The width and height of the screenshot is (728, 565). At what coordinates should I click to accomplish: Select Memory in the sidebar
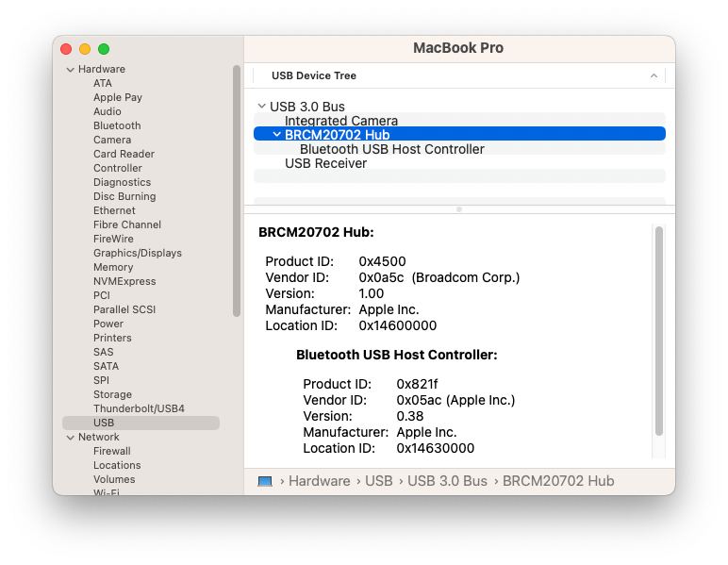(x=113, y=268)
